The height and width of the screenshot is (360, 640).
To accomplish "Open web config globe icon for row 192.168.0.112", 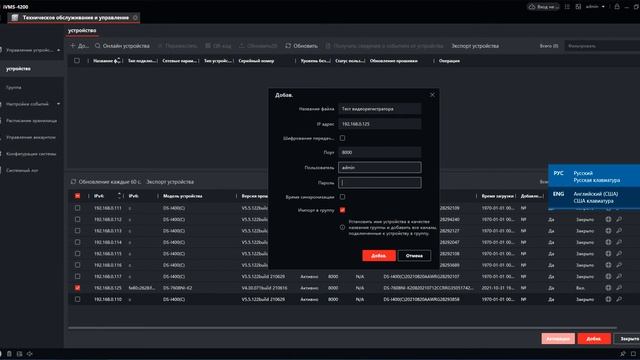I will pyautogui.click(x=608, y=219).
